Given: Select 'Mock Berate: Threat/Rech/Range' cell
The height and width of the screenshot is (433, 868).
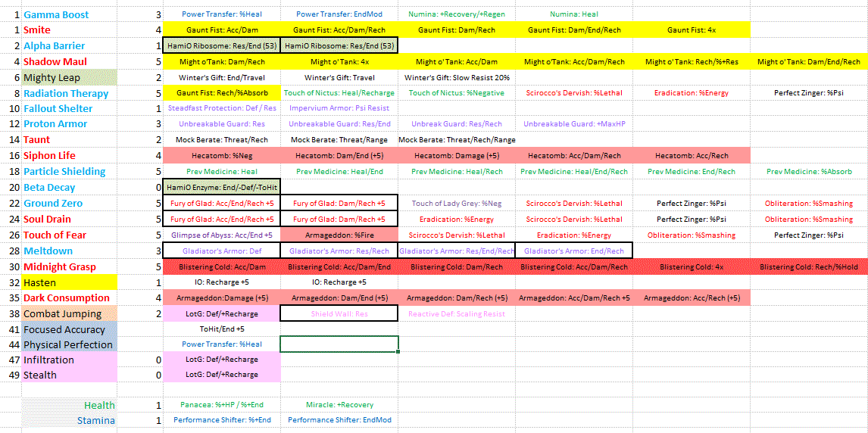Looking at the screenshot, I should tap(457, 140).
